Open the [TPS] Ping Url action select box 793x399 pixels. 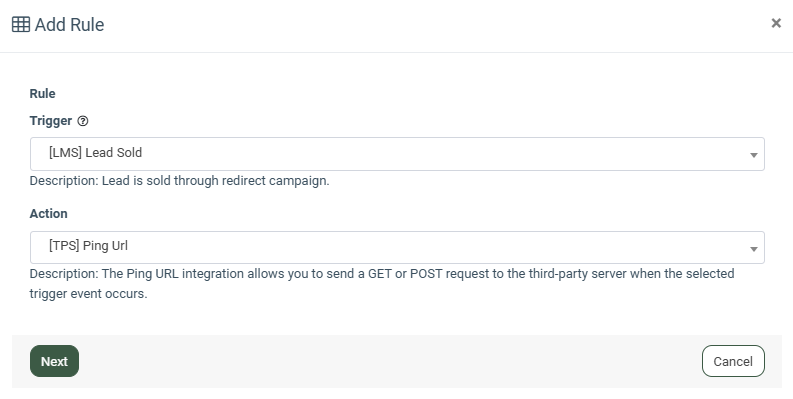tap(397, 247)
